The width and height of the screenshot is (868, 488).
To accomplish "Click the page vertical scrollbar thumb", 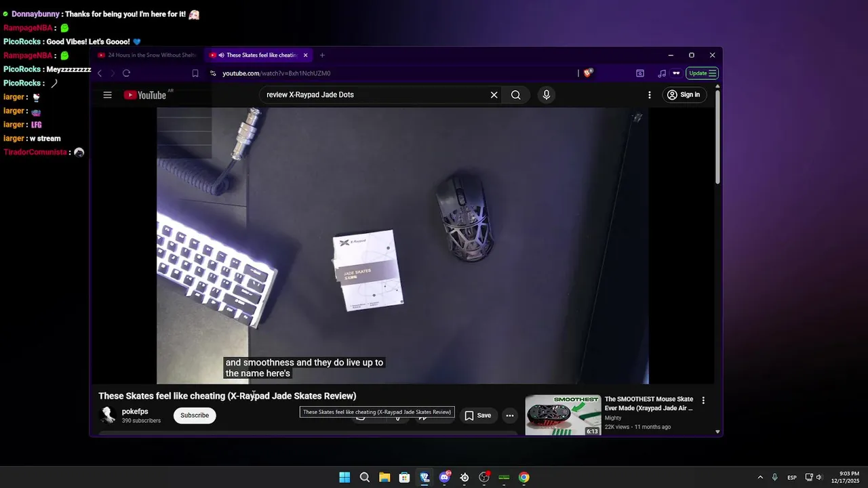I will pyautogui.click(x=717, y=136).
